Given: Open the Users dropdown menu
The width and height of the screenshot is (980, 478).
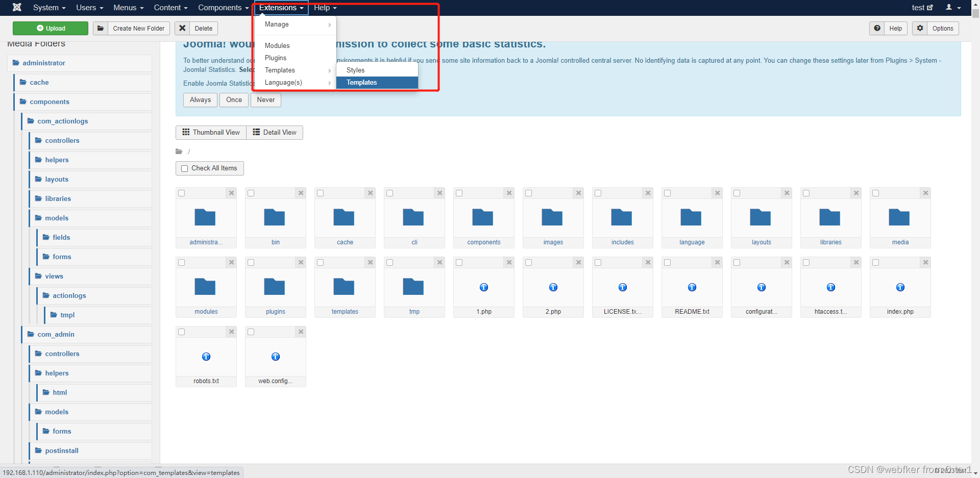Looking at the screenshot, I should (x=89, y=8).
